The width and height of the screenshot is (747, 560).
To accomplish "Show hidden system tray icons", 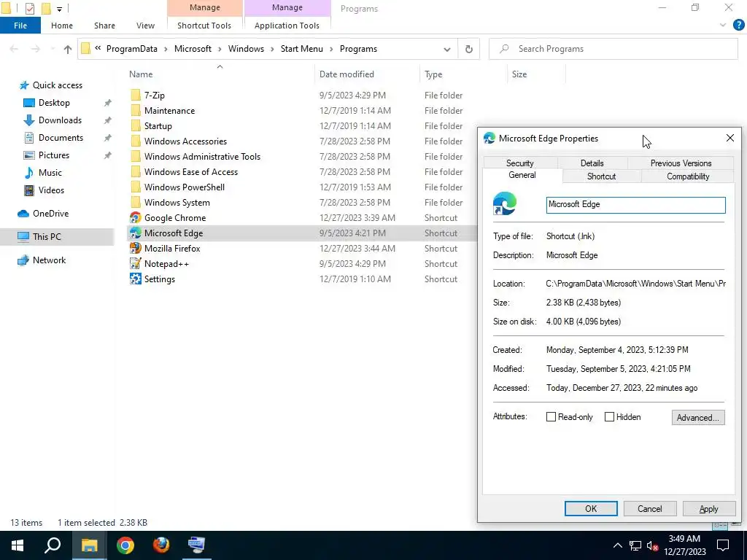I will coord(617,545).
